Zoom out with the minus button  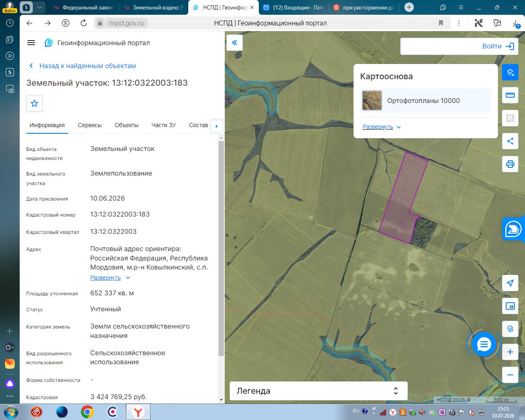tap(510, 375)
